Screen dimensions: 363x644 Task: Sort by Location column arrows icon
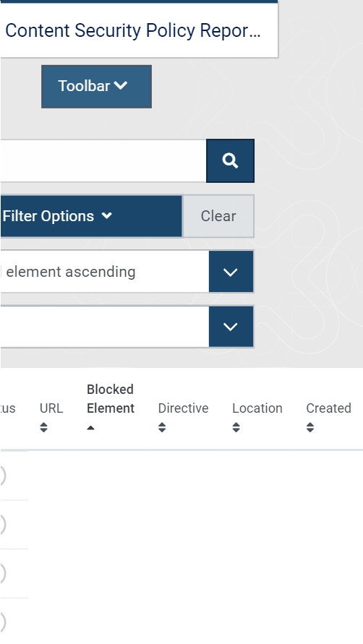click(236, 427)
